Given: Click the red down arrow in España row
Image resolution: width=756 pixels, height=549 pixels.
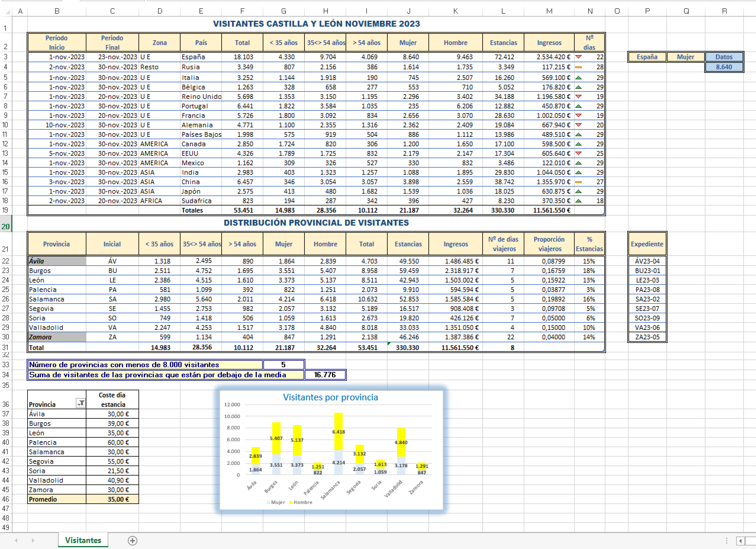Looking at the screenshot, I should (579, 57).
